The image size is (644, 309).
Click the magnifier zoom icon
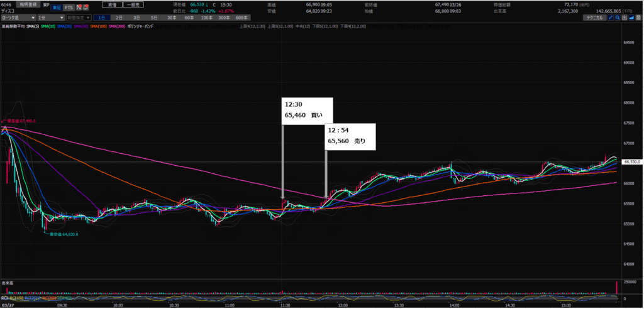point(617,19)
